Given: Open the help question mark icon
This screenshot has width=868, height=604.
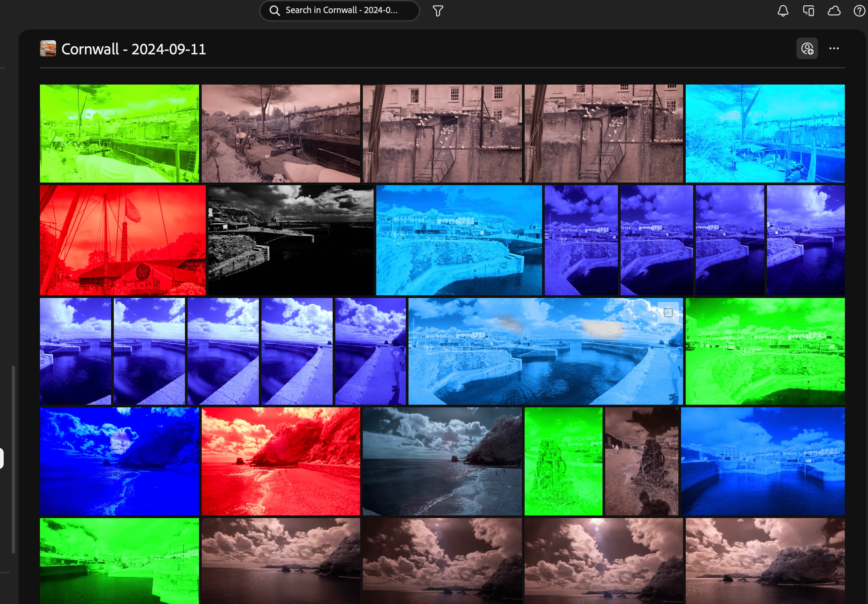Looking at the screenshot, I should click(859, 11).
